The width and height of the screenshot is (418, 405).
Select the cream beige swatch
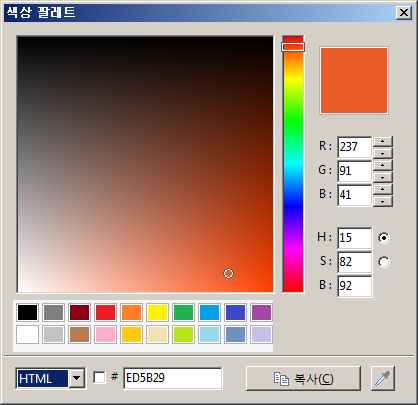coord(157,335)
